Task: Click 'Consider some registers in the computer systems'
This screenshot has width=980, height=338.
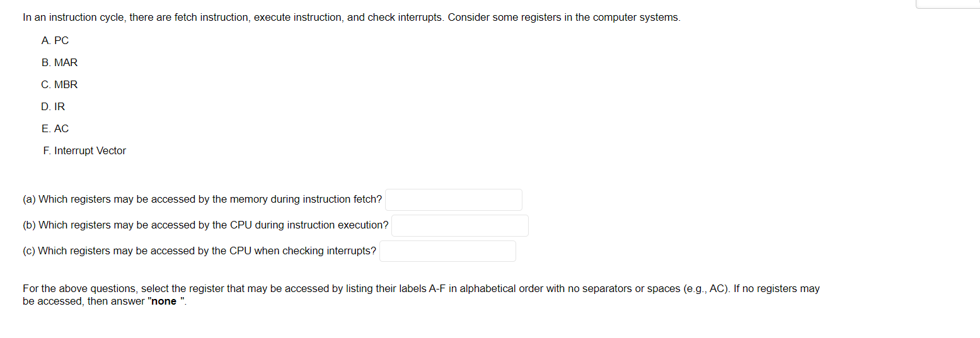Action: pos(563,18)
